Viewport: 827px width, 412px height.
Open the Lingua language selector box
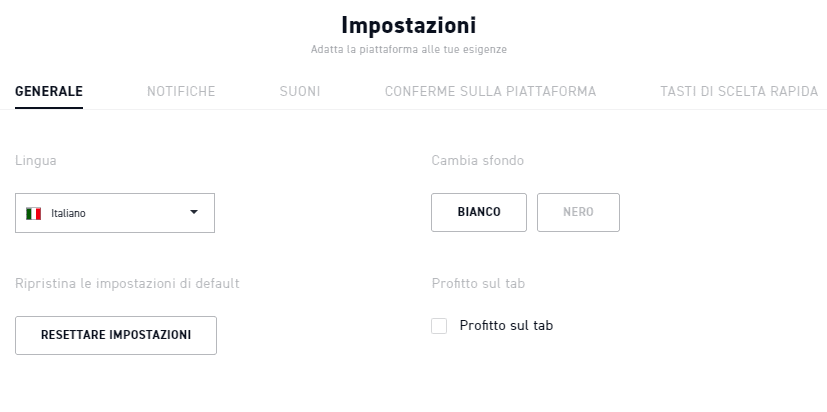[x=115, y=213]
